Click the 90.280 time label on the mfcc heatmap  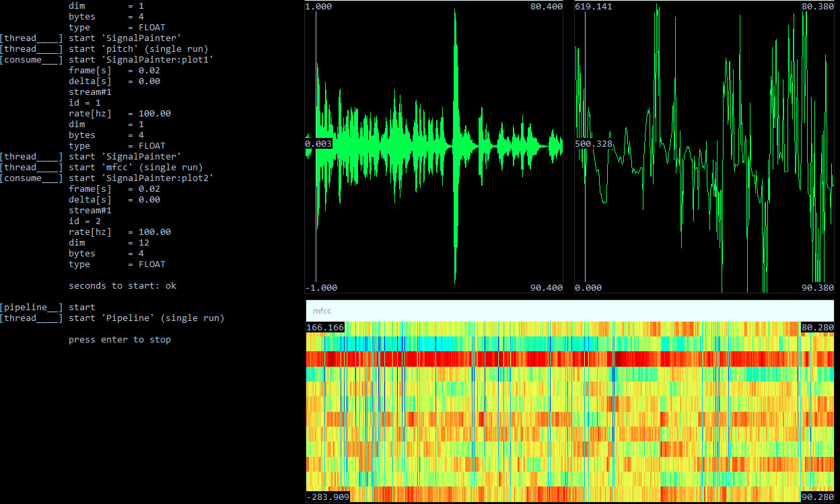[x=817, y=497]
